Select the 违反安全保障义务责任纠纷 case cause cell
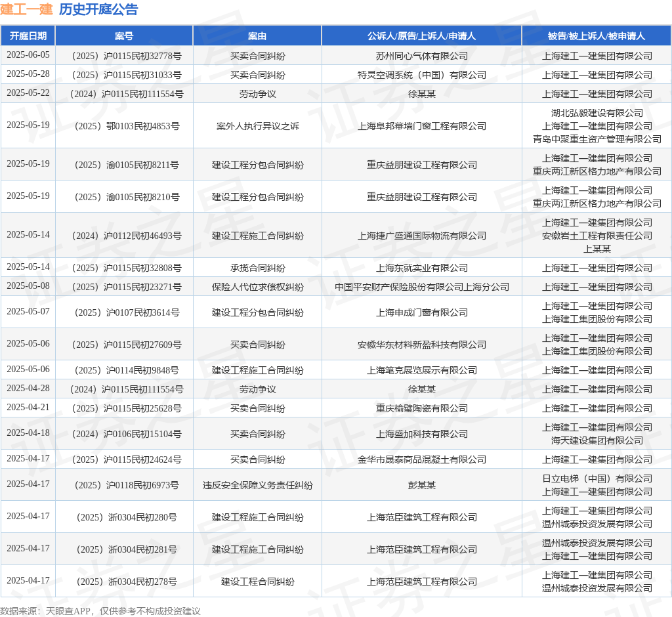672x617 pixels. (x=257, y=485)
